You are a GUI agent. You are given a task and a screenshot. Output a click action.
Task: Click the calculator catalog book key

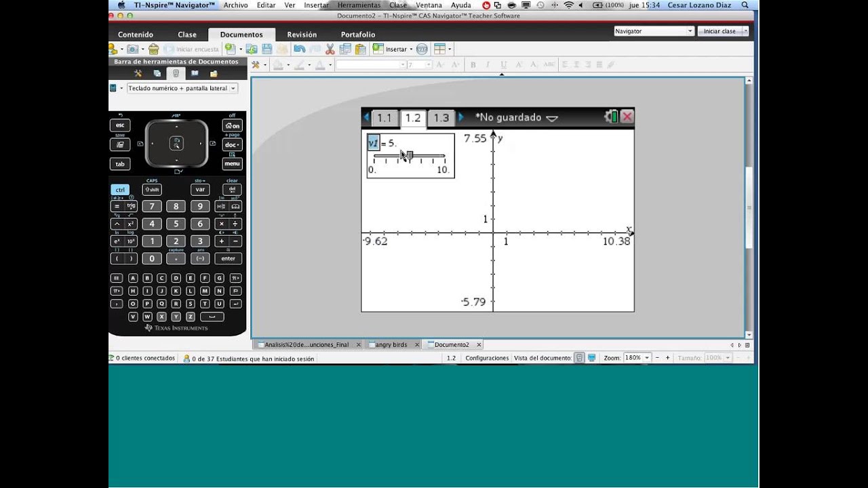coord(236,205)
